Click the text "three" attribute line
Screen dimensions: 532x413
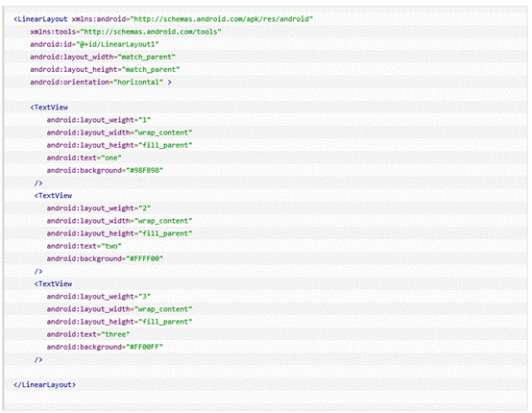(88, 334)
